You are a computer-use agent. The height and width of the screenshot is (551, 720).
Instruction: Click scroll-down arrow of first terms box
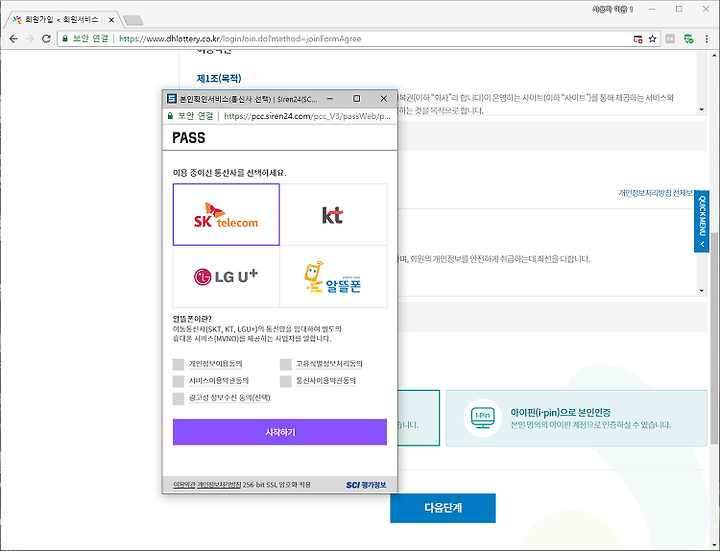pyautogui.click(x=701, y=110)
